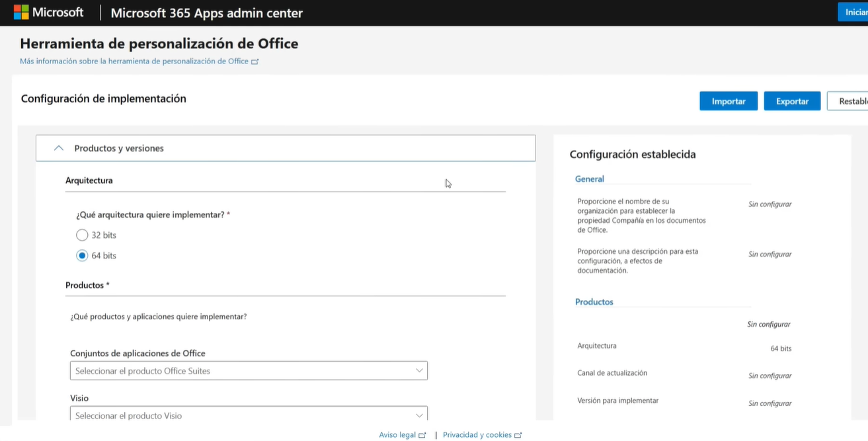Click the 'Microsoft 365 Apps admin center' header
This screenshot has width=868, height=441.
206,13
